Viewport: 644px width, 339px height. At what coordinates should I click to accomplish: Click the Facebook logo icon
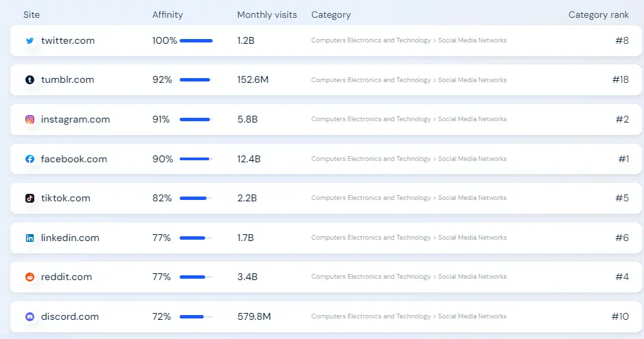(x=29, y=159)
